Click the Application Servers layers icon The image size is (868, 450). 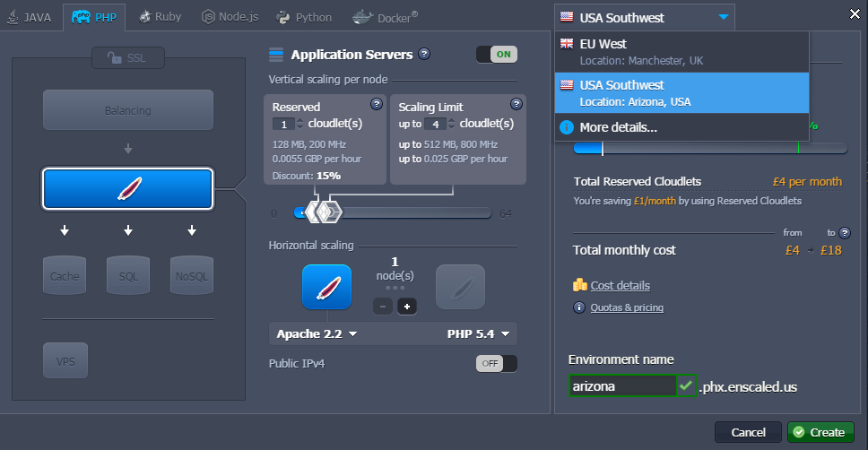pos(275,55)
